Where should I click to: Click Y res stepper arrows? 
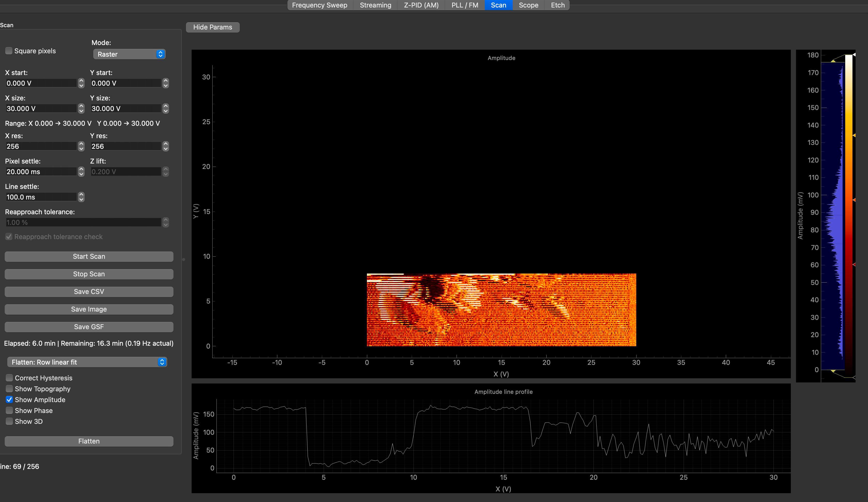tap(166, 146)
